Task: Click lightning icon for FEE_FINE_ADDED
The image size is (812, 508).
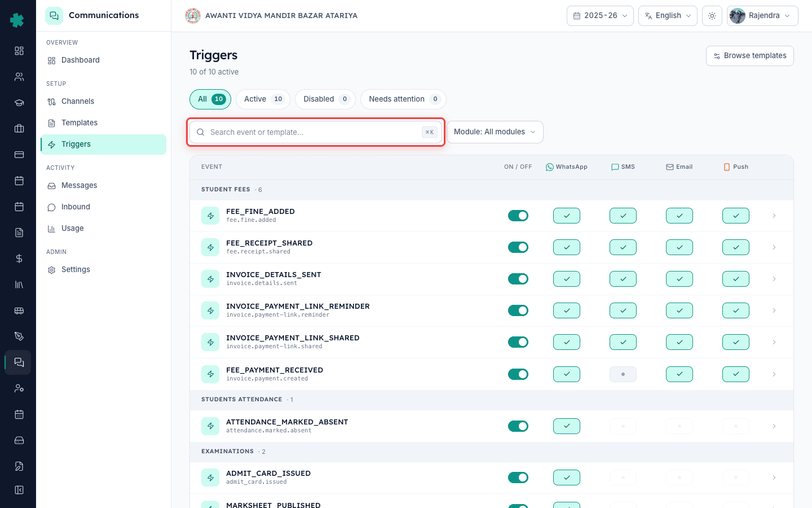Action: 210,216
